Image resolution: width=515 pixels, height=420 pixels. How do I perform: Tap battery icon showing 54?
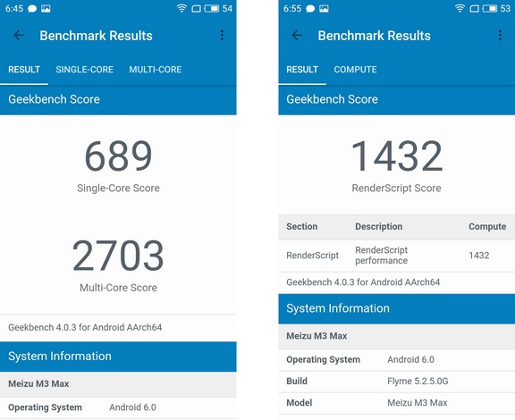[x=212, y=9]
